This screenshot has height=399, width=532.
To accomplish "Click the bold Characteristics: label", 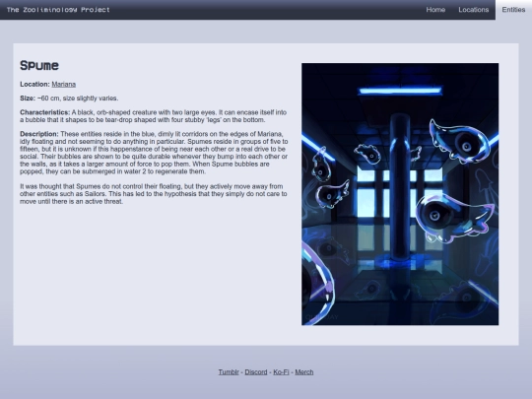I will 44,112.
